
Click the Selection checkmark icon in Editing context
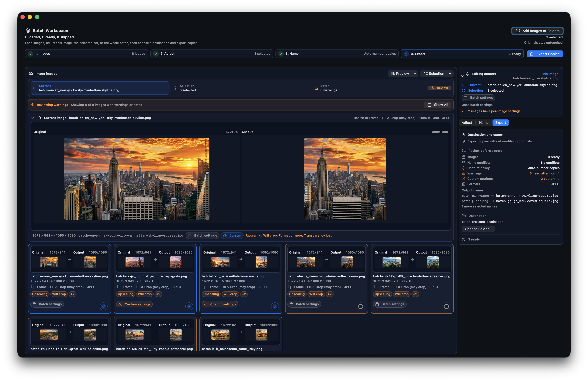click(464, 91)
